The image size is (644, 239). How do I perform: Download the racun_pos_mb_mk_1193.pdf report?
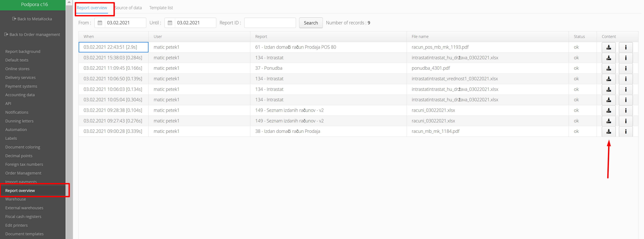(x=608, y=47)
